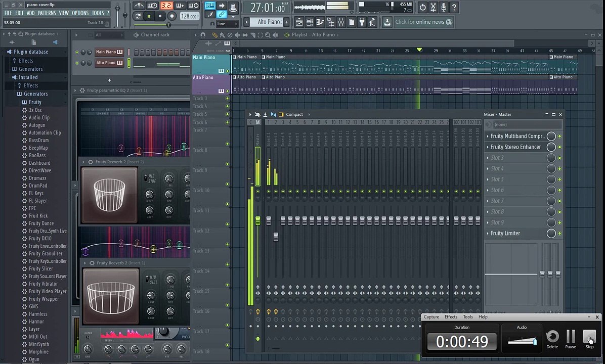Open the TOOLS menu
This screenshot has height=364, width=605.
98,13
